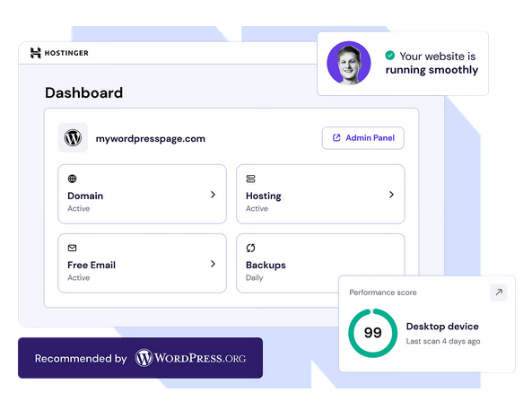
Task: Click the Dashboard heading
Action: (83, 92)
